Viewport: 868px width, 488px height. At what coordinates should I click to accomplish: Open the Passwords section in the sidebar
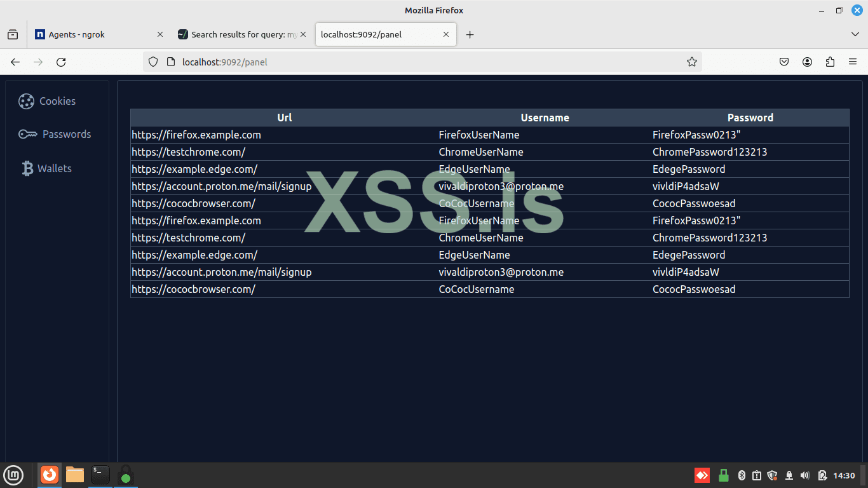click(55, 134)
